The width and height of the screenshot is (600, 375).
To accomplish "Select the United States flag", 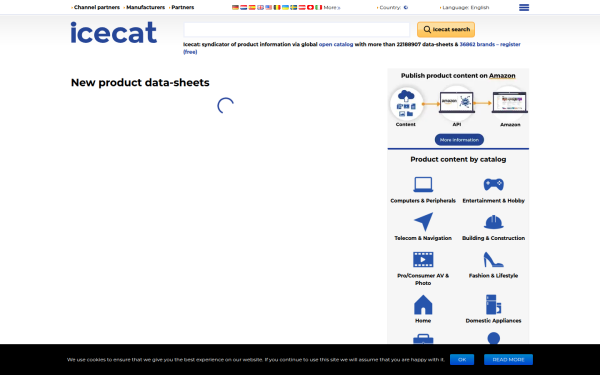I will point(269,7).
